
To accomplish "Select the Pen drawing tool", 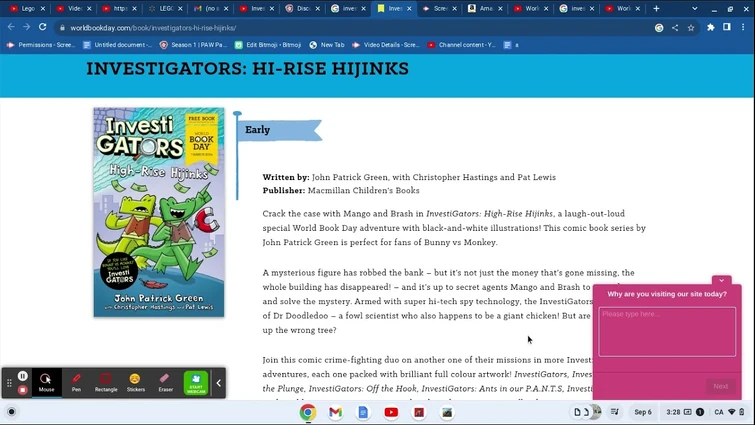I will click(x=76, y=383).
